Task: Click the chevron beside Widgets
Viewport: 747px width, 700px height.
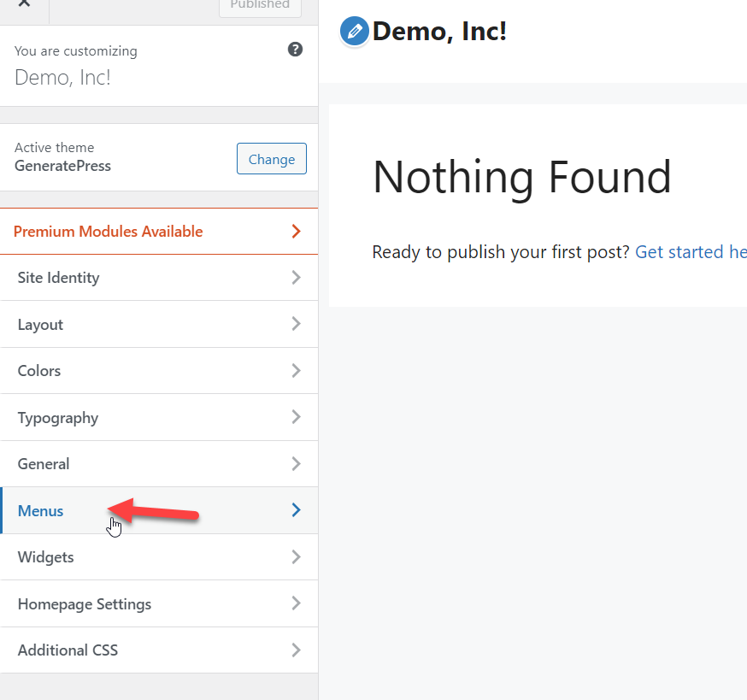Action: 296,556
